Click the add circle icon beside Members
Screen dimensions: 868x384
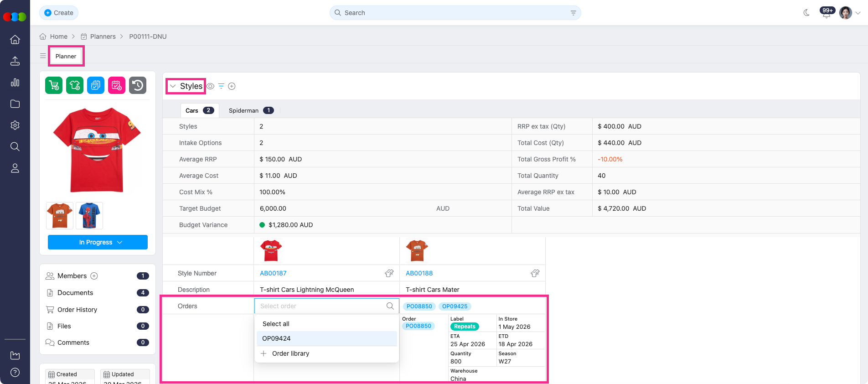(94, 276)
